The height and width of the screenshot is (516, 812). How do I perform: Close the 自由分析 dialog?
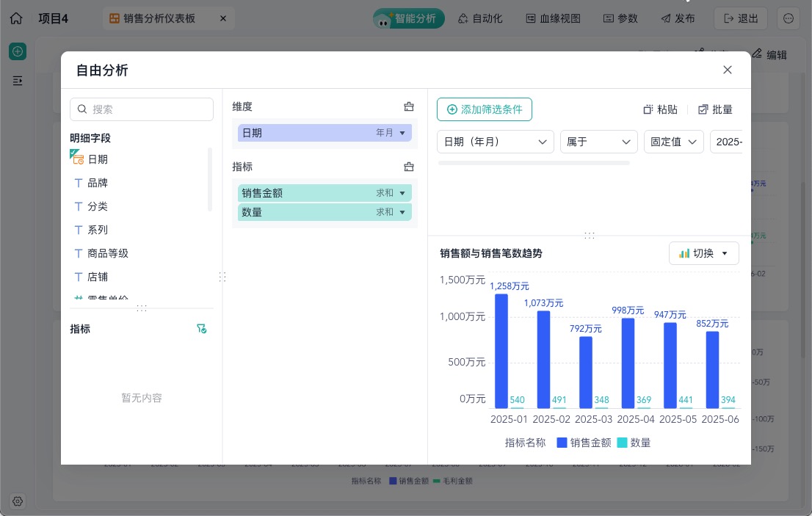[727, 70]
